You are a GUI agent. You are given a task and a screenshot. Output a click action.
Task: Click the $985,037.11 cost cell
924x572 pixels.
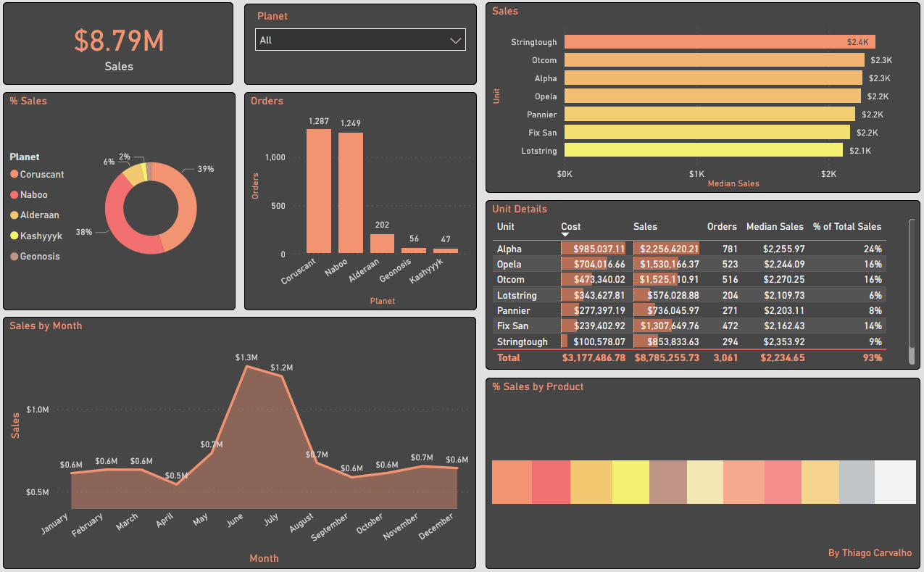click(x=593, y=249)
